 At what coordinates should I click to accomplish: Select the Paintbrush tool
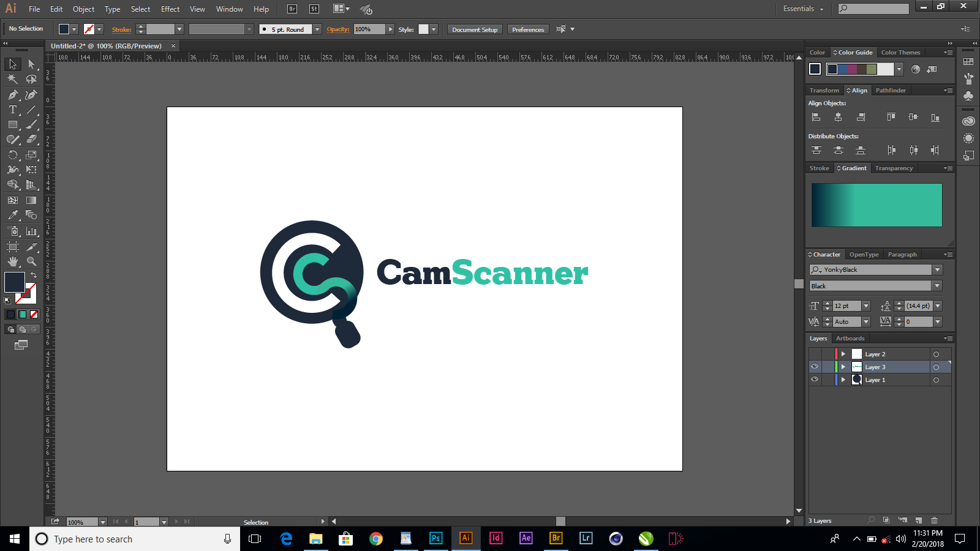tap(31, 124)
